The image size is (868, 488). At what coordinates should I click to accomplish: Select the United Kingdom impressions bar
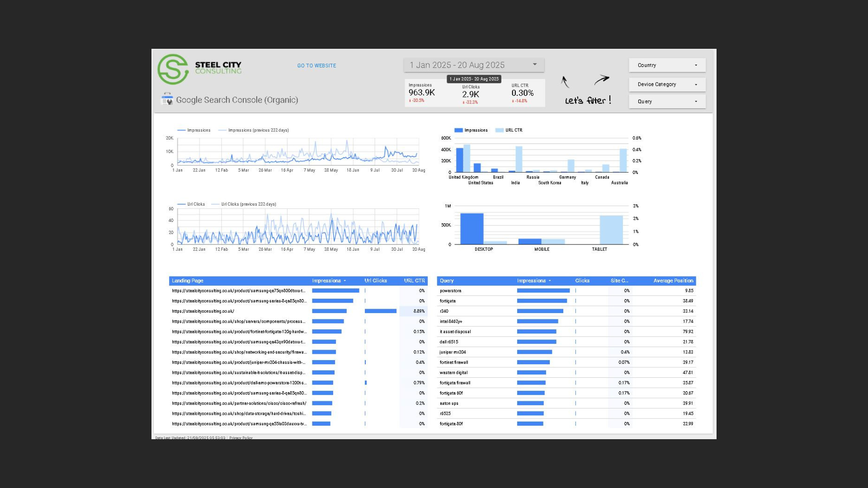click(x=459, y=160)
